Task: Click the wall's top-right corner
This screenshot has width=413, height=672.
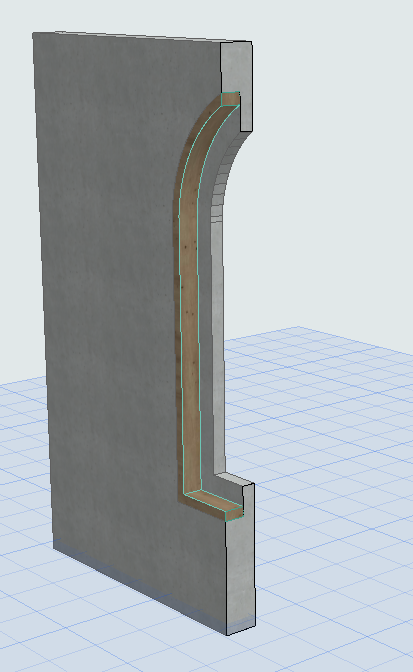Action: pos(251,42)
